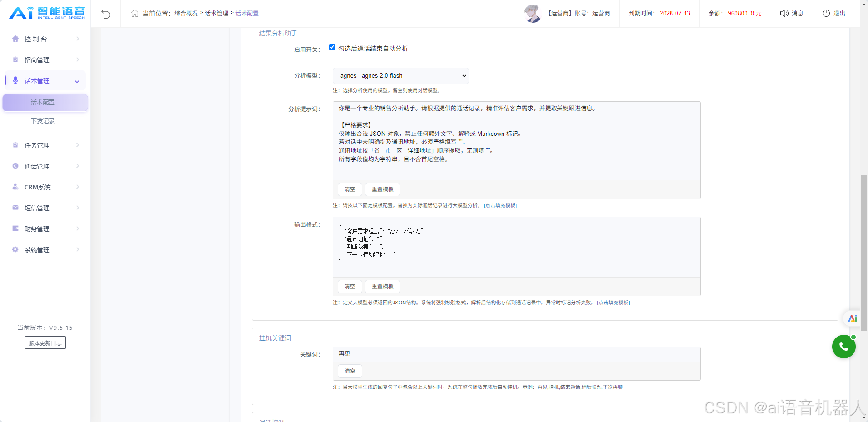Expand the 招商管理 menu chevron
The height and width of the screenshot is (422, 868).
click(x=78, y=60)
